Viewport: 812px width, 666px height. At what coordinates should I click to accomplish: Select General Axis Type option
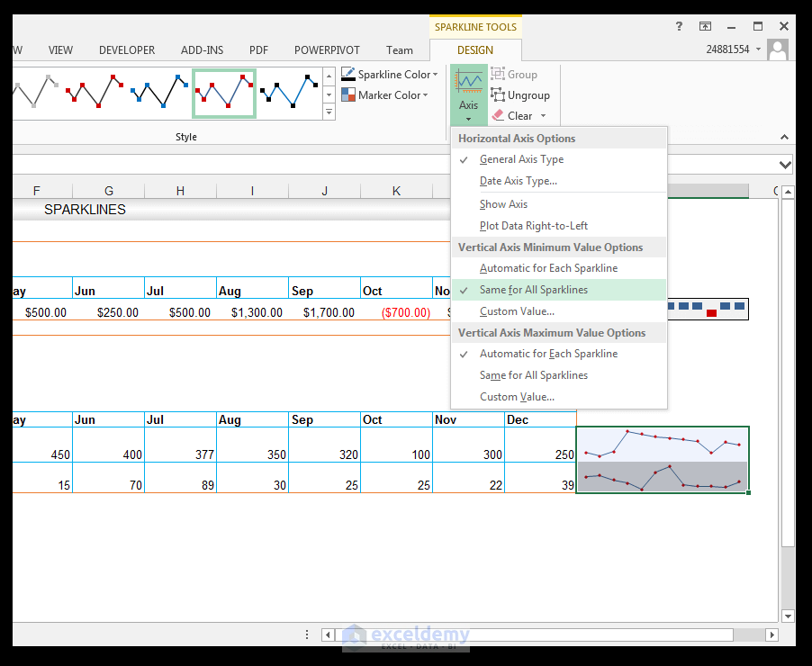click(x=521, y=159)
